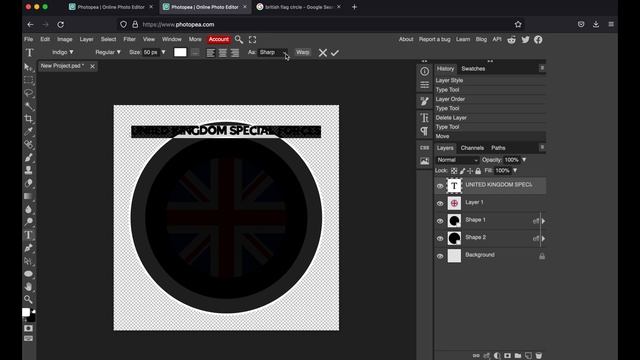Select the Crop tool

28,119
